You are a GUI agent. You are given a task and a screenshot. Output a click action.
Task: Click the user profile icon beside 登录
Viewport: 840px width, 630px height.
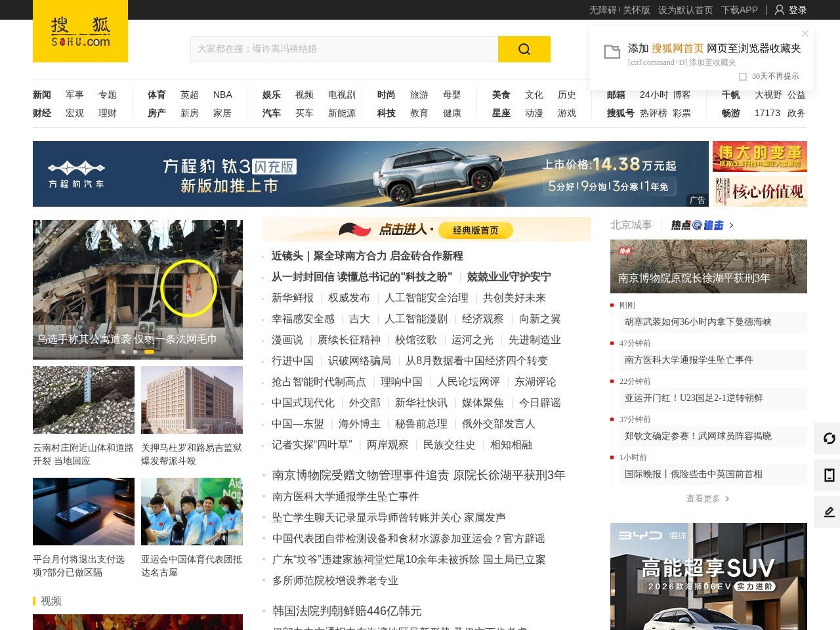780,10
